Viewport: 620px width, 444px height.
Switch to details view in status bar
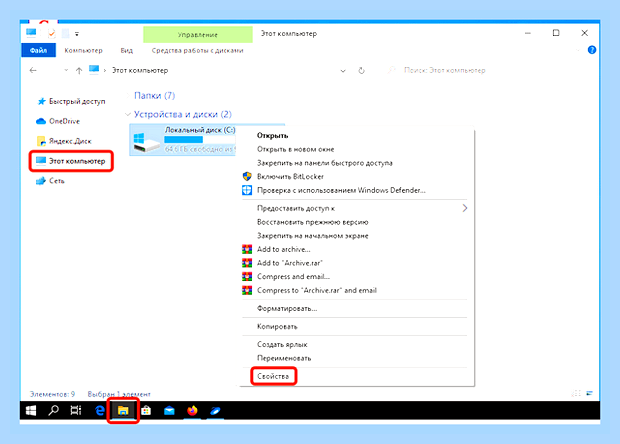point(577,393)
